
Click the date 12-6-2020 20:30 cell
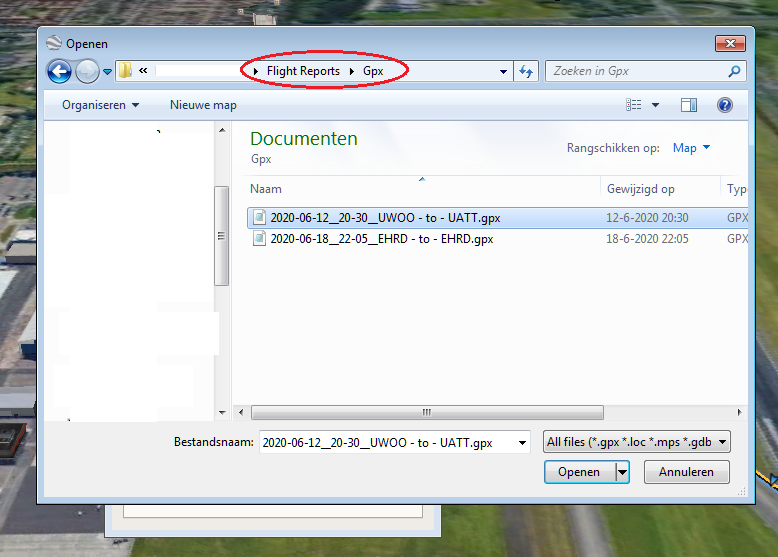coord(647,218)
